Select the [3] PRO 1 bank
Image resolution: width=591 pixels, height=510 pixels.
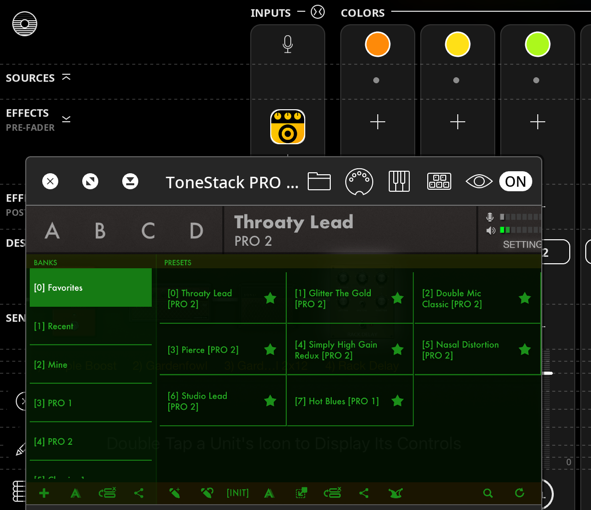(x=90, y=403)
